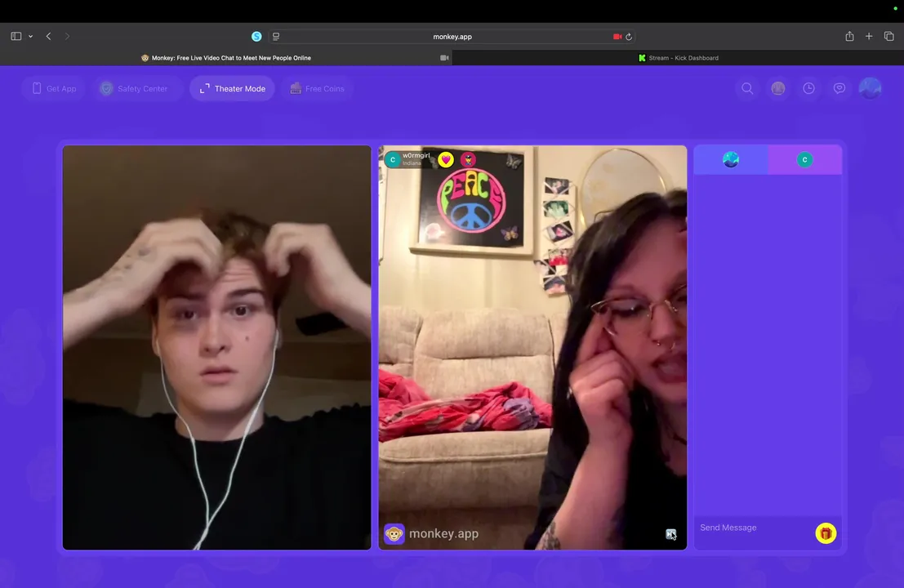
Task: Toggle Theater Mode
Action: point(233,88)
